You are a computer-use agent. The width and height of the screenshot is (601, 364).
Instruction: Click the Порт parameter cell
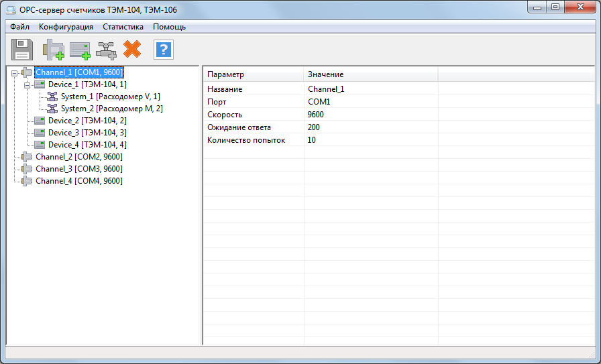(254, 102)
